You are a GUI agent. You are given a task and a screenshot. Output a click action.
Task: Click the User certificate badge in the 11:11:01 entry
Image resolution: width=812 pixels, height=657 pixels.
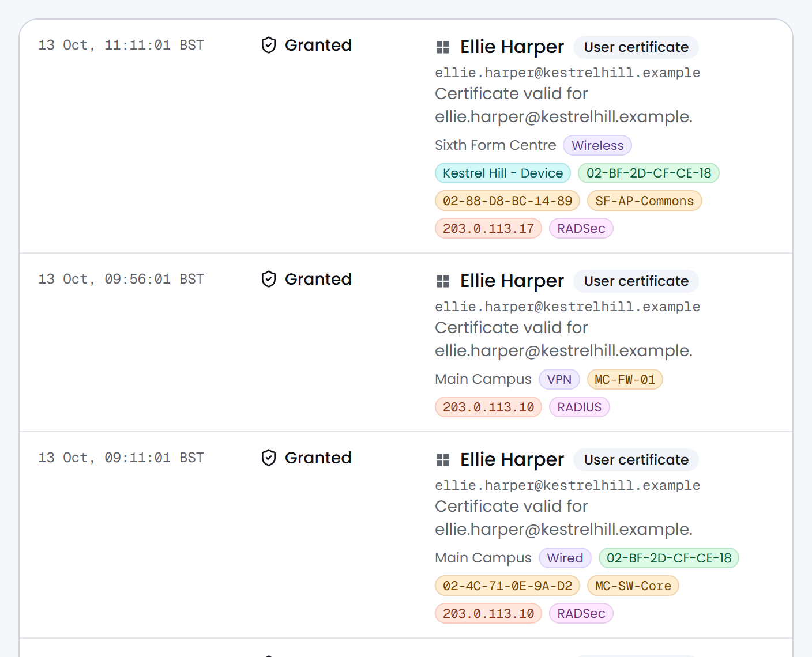636,47
